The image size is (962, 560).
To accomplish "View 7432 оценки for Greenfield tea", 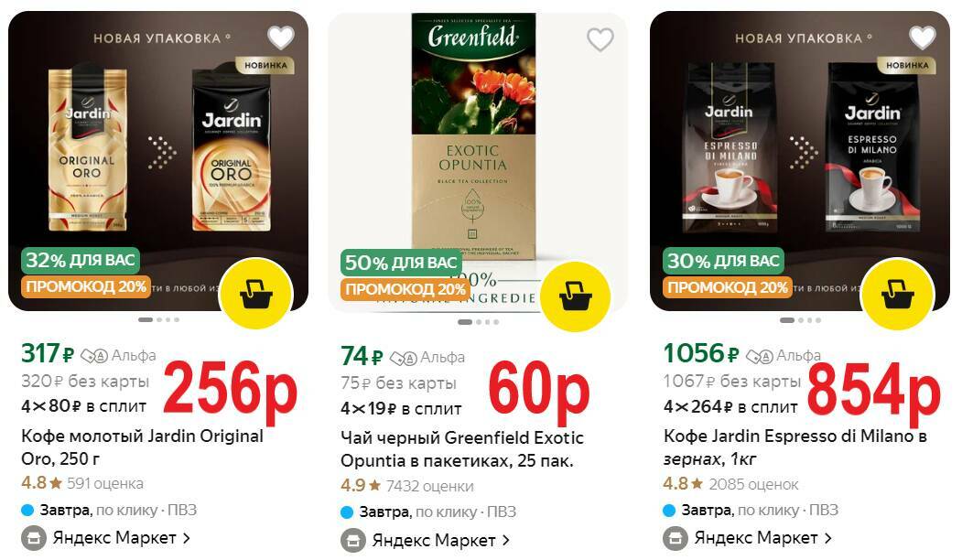I will [429, 487].
